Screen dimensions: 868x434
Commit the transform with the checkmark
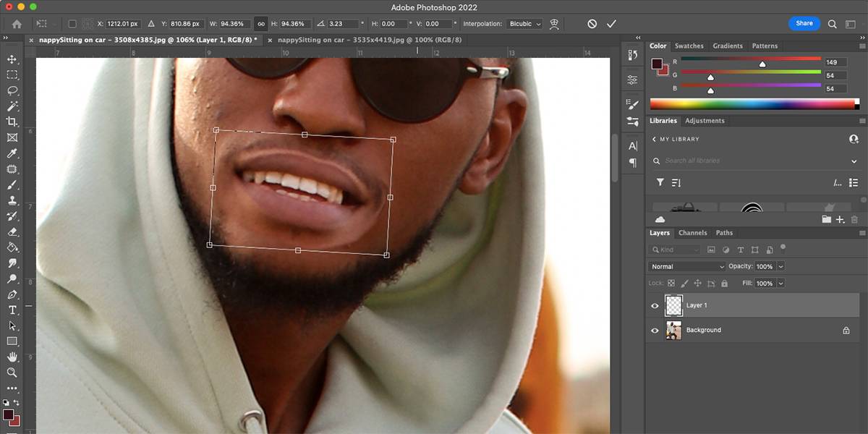[x=611, y=24]
